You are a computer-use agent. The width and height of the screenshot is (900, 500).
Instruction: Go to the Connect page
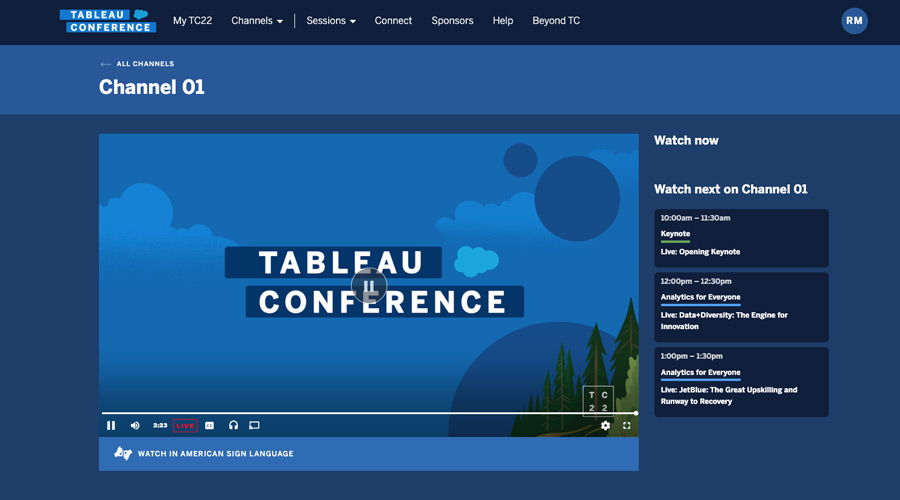click(393, 21)
